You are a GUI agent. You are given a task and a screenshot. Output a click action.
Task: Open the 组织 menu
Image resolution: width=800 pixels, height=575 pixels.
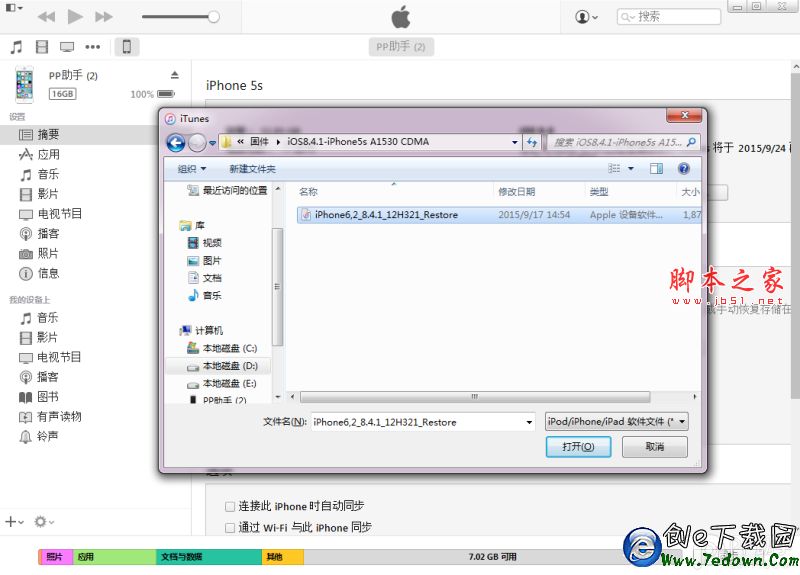pos(191,169)
